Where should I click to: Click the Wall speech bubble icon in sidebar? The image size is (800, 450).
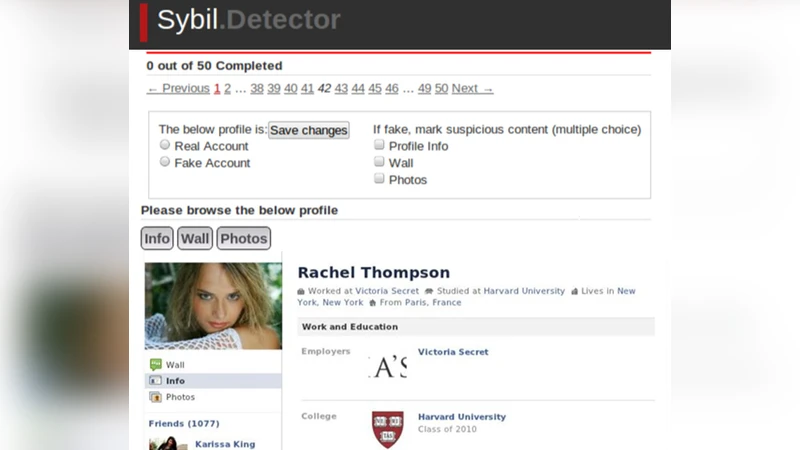point(155,365)
